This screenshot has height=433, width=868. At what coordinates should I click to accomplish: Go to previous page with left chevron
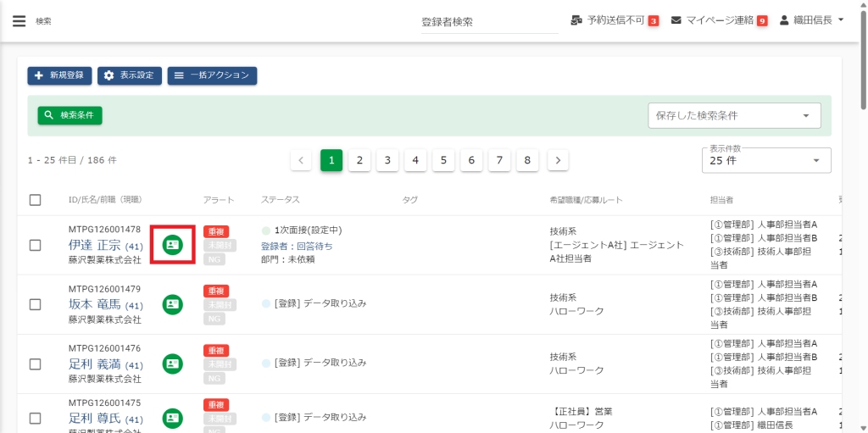coord(301,160)
